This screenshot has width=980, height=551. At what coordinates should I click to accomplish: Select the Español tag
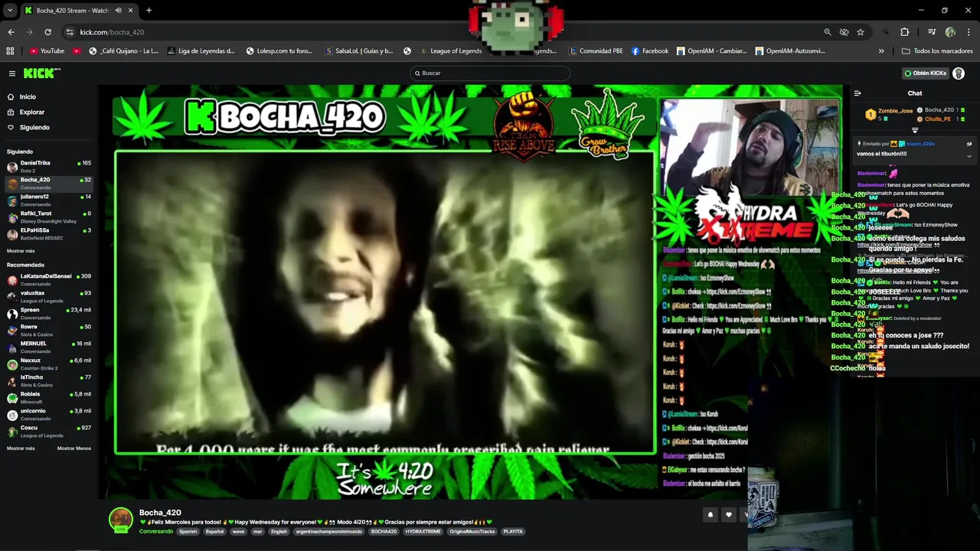214,531
